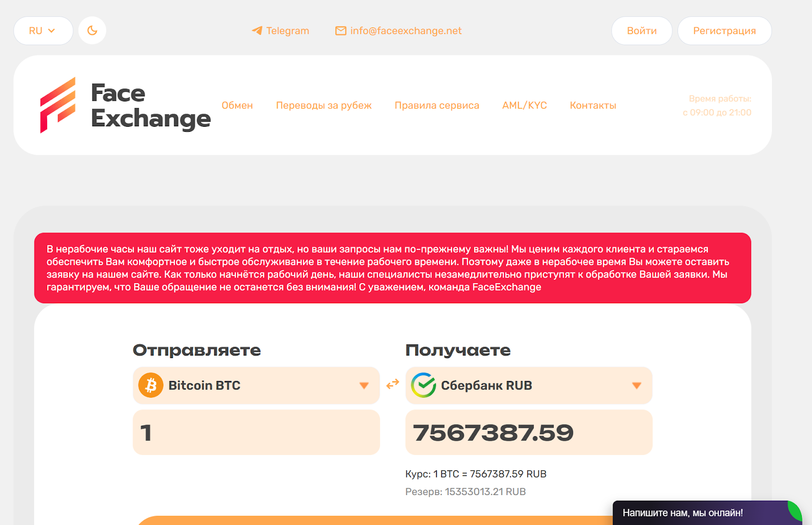Click the receive currency dropdown arrow
This screenshot has height=525, width=812.
[636, 386]
